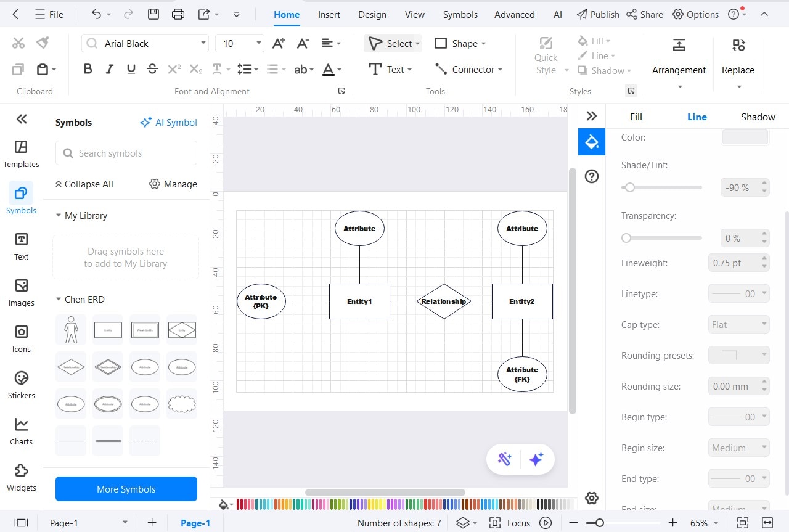Image resolution: width=789 pixels, height=532 pixels.
Task: Click the help question mark in right panel
Action: pos(592,177)
